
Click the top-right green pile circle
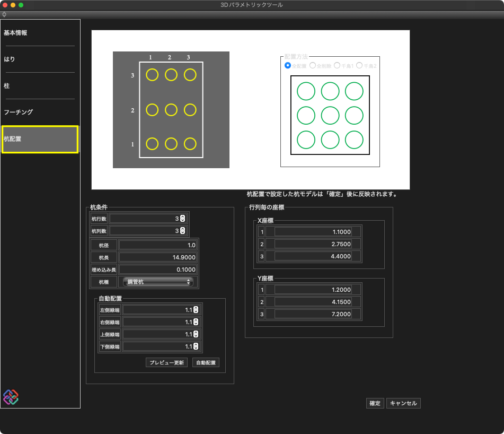(354, 91)
